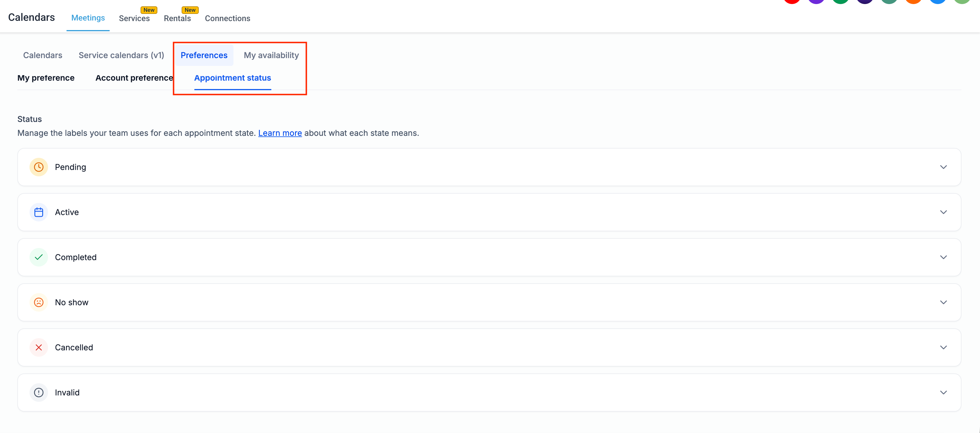
Task: Click the Completed status checkmark icon
Action: click(x=38, y=257)
